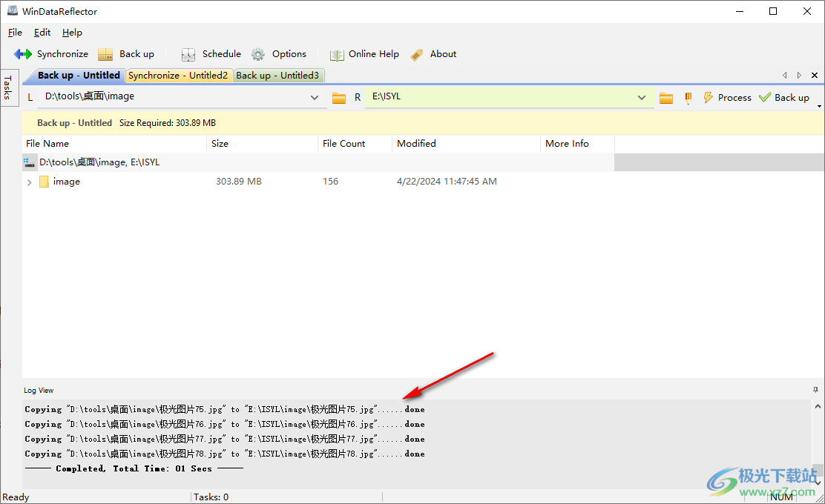Open Online Help from the toolbar
825x504 pixels.
(x=338, y=54)
